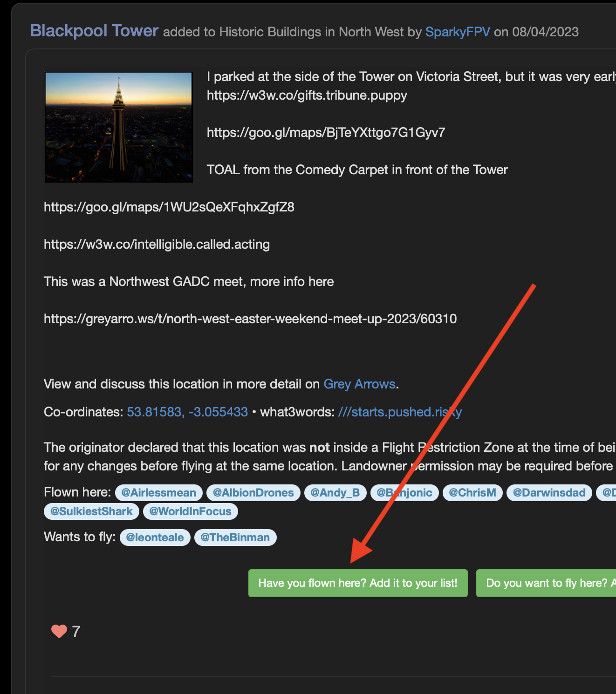The image size is (616, 694).
Task: Open the ///starts.pushed.risky what3words link
Action: click(400, 412)
